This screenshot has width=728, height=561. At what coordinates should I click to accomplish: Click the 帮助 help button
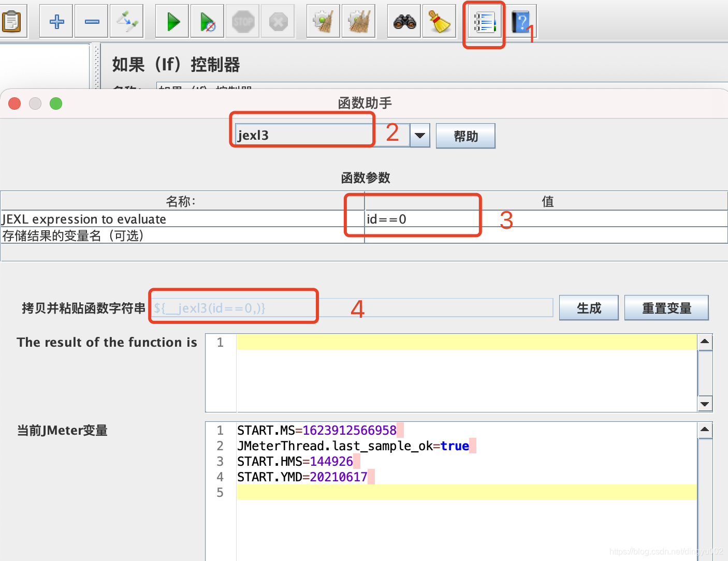click(x=465, y=136)
